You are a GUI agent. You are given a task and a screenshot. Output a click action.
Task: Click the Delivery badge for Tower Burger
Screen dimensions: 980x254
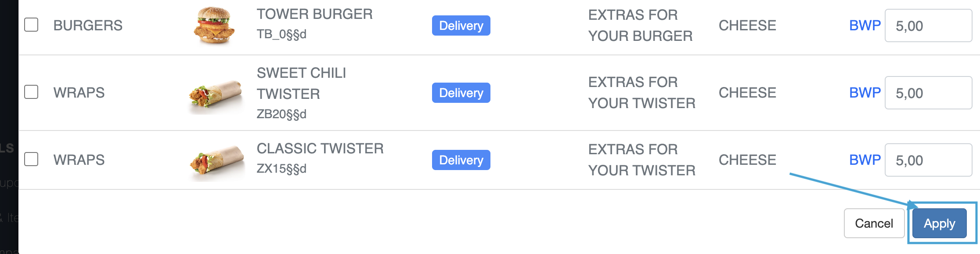pos(461,25)
